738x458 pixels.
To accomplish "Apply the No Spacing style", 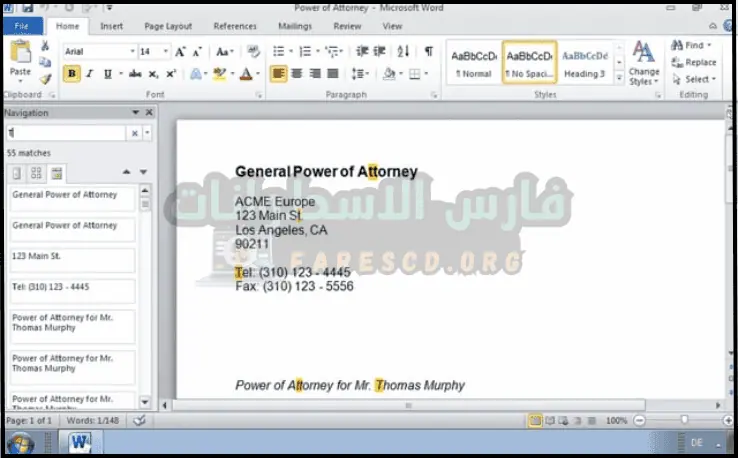I will [529, 64].
